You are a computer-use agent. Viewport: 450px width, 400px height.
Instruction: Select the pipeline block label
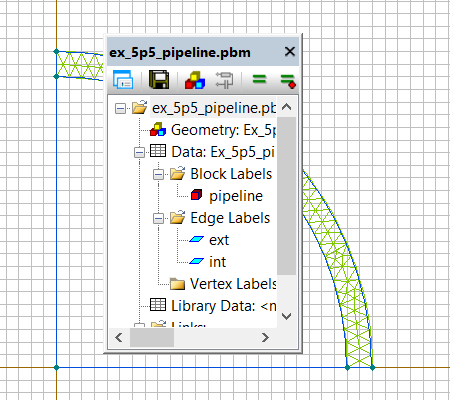pos(236,196)
